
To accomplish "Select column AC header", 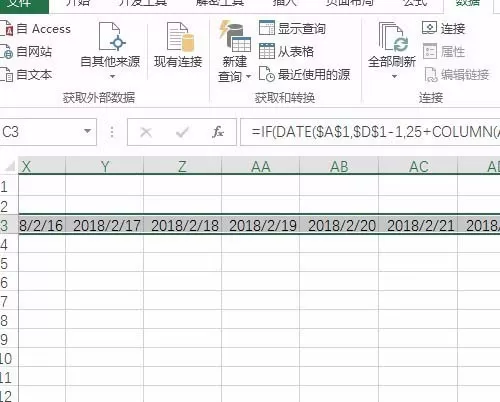I will (418, 166).
